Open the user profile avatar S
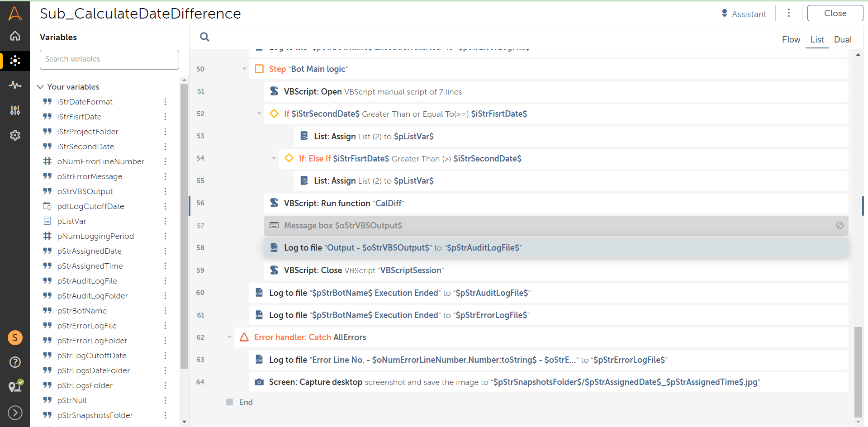This screenshot has height=427, width=868. click(x=15, y=337)
